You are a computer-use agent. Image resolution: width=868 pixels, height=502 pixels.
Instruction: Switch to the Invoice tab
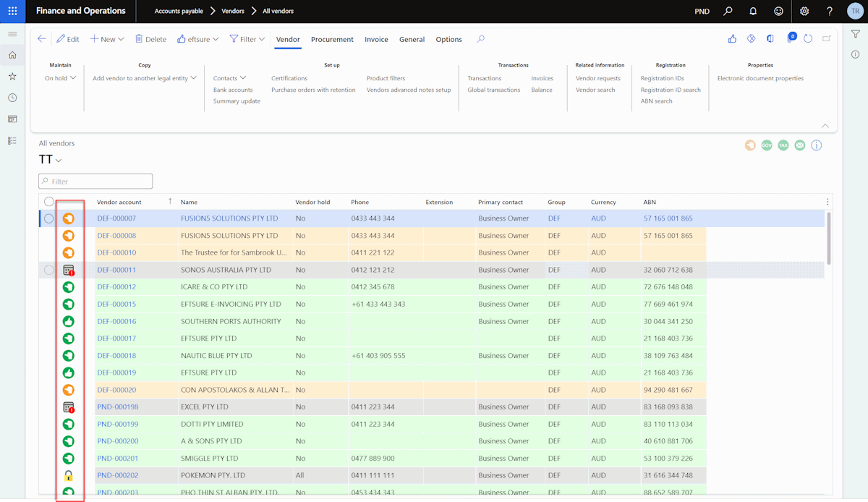tap(376, 39)
